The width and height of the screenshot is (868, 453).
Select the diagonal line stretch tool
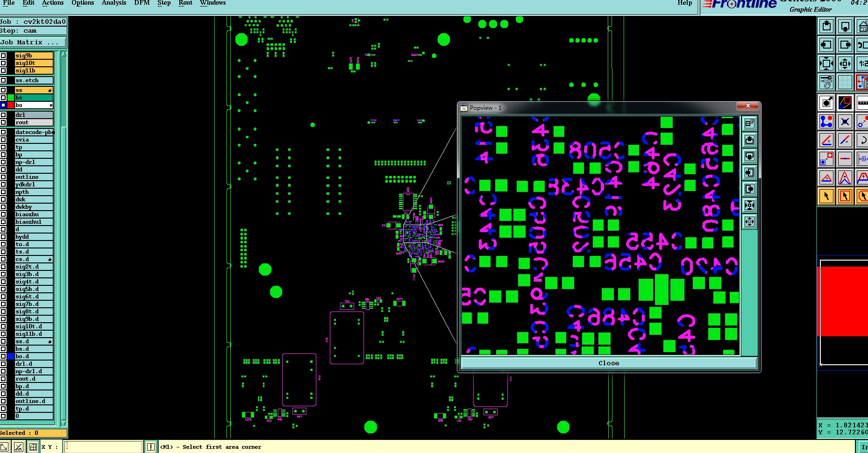pos(845,140)
